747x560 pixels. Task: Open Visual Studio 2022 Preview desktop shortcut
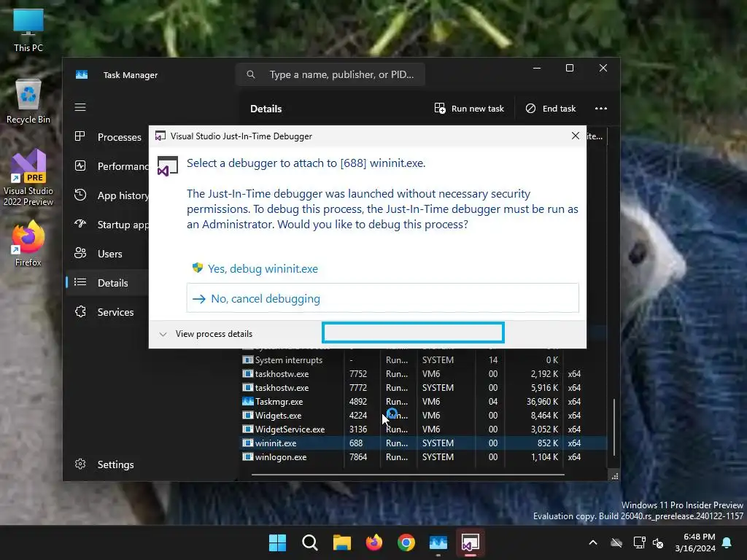tap(28, 178)
